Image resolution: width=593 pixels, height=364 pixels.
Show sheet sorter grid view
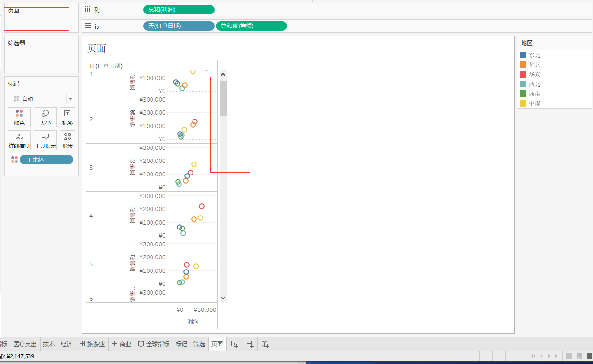[569, 356]
